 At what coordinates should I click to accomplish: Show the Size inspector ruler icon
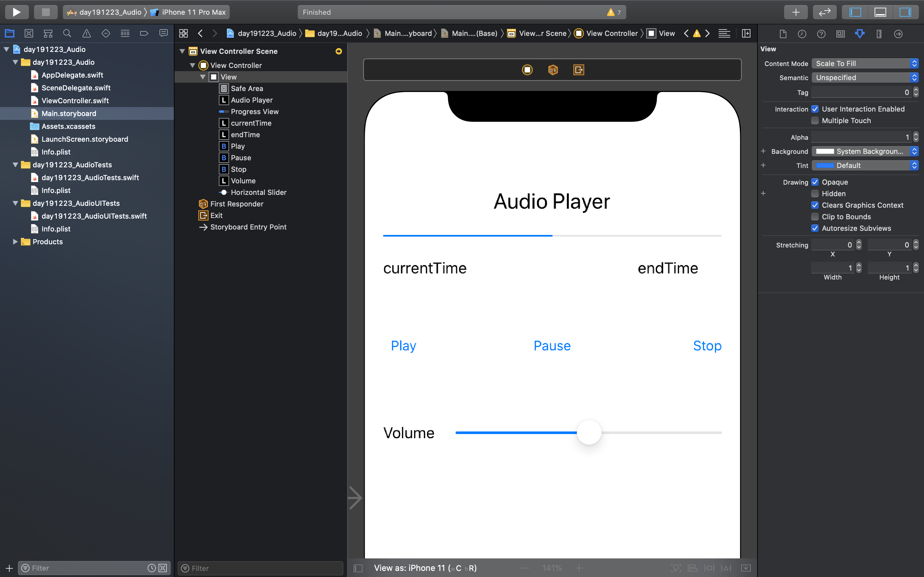click(879, 34)
